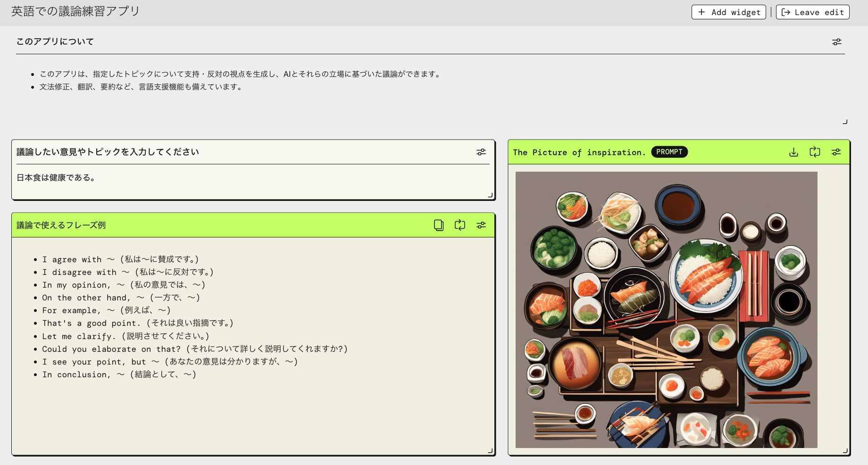Click The Picture of inspiration. title
Viewport: 868px width, 465px height.
[x=579, y=152]
